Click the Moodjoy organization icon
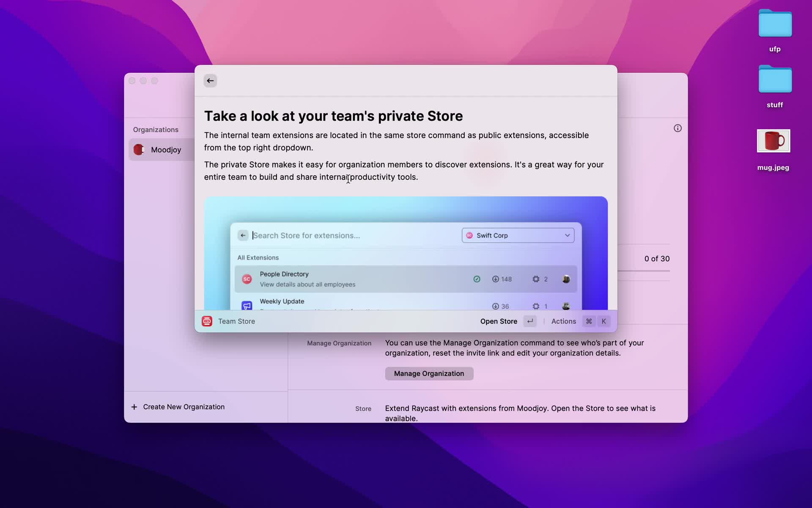Viewport: 812px width, 508px height. pyautogui.click(x=139, y=149)
